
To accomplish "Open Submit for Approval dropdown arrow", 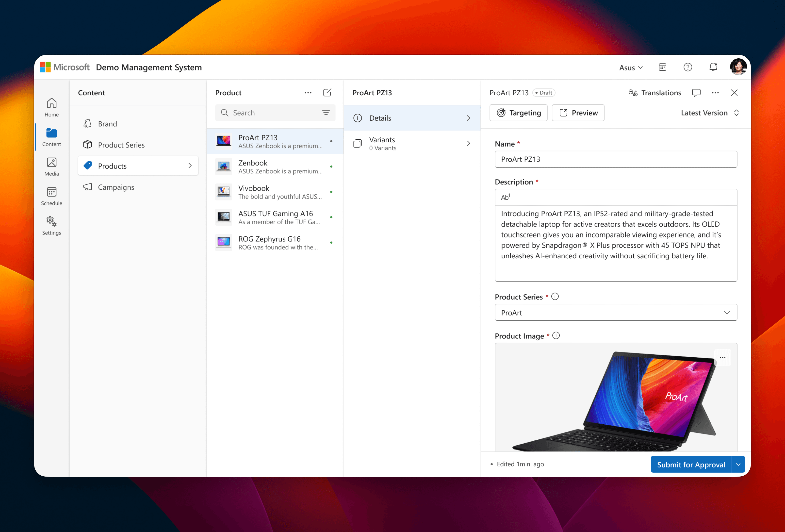I will (738, 465).
